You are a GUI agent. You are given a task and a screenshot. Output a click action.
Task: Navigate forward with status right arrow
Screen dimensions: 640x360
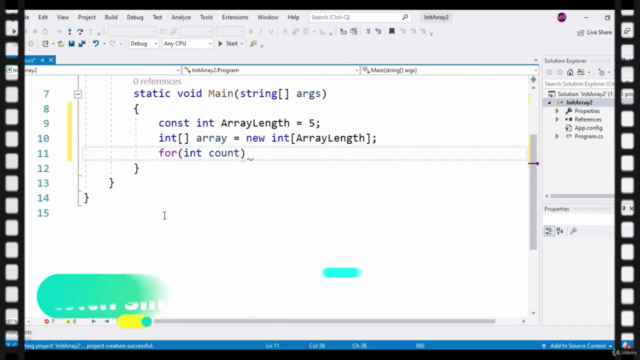click(x=107, y=322)
